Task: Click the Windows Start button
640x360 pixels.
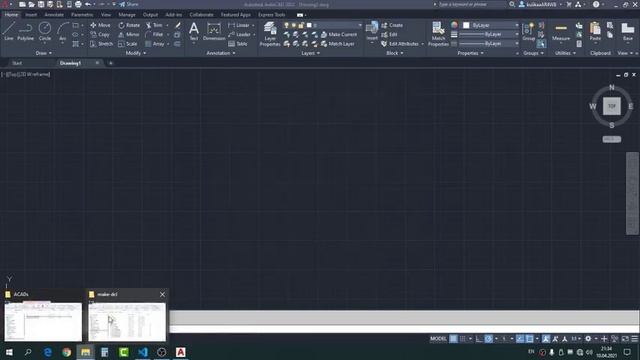Action: [9, 352]
